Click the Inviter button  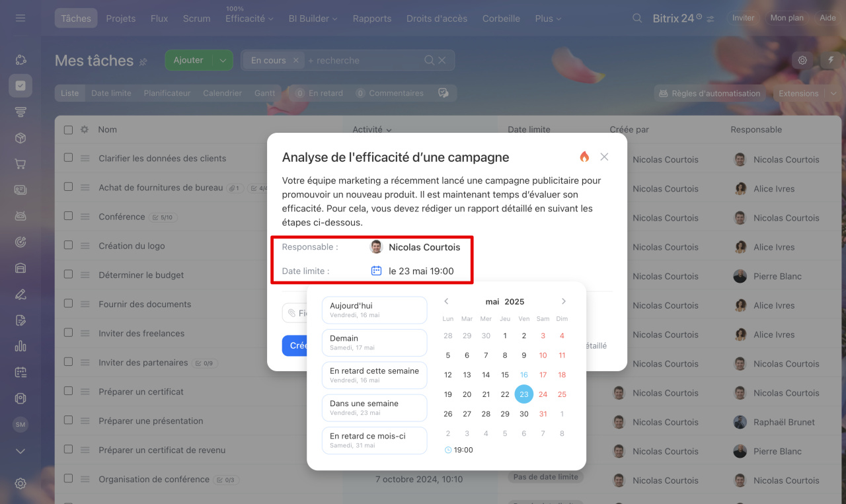743,18
